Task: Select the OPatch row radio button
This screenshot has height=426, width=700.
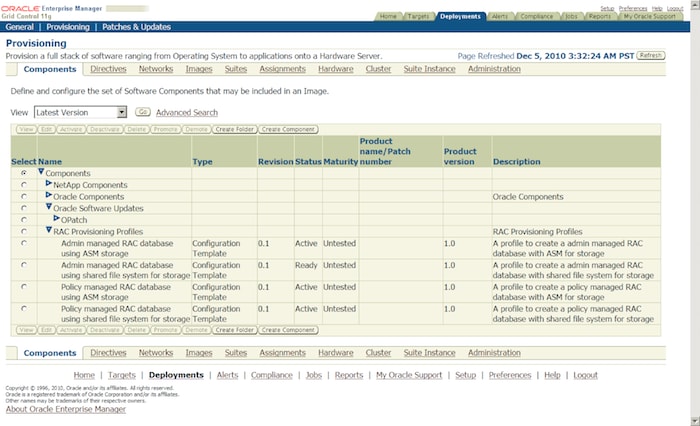Action: point(24,219)
